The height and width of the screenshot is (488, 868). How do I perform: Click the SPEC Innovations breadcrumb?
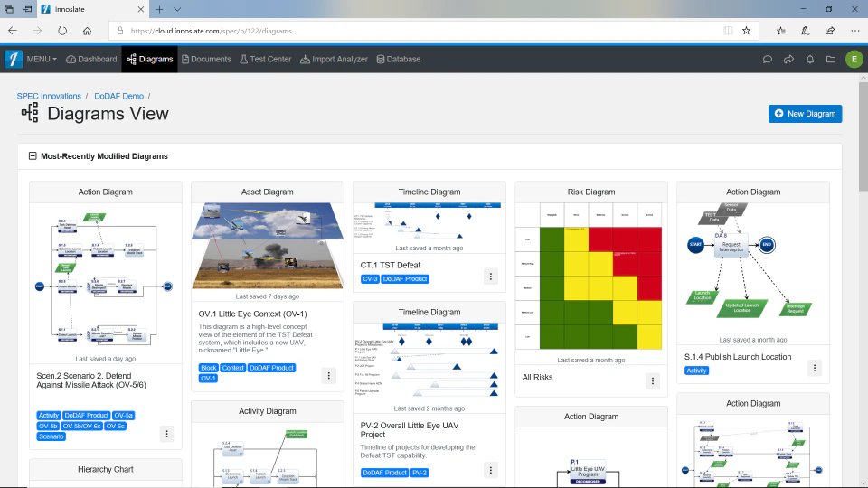(x=49, y=97)
